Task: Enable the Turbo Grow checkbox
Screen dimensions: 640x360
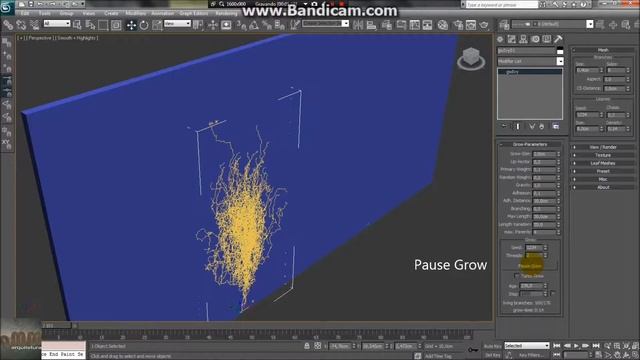Action: [x=517, y=276]
